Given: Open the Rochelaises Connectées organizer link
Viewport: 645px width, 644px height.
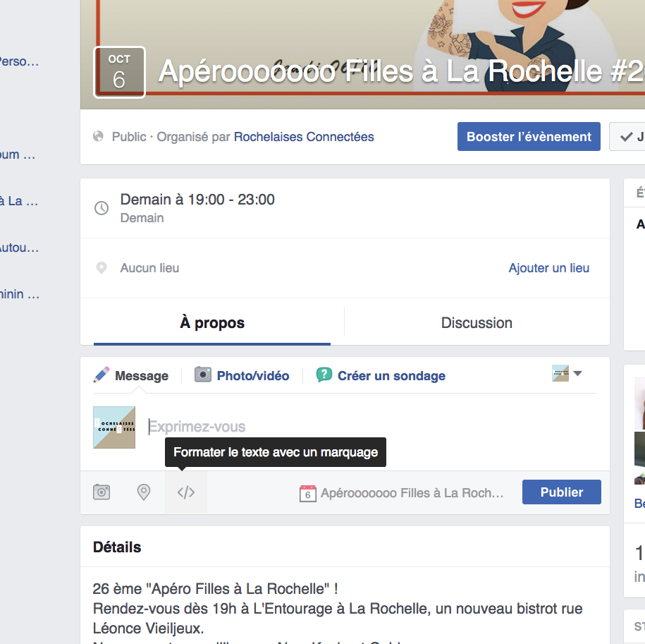Looking at the screenshot, I should [304, 137].
